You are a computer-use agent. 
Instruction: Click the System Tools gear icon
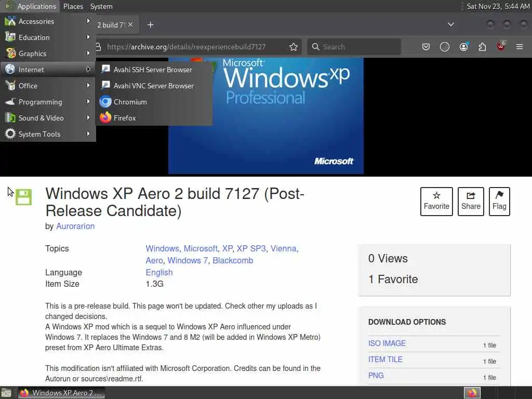[x=10, y=134]
